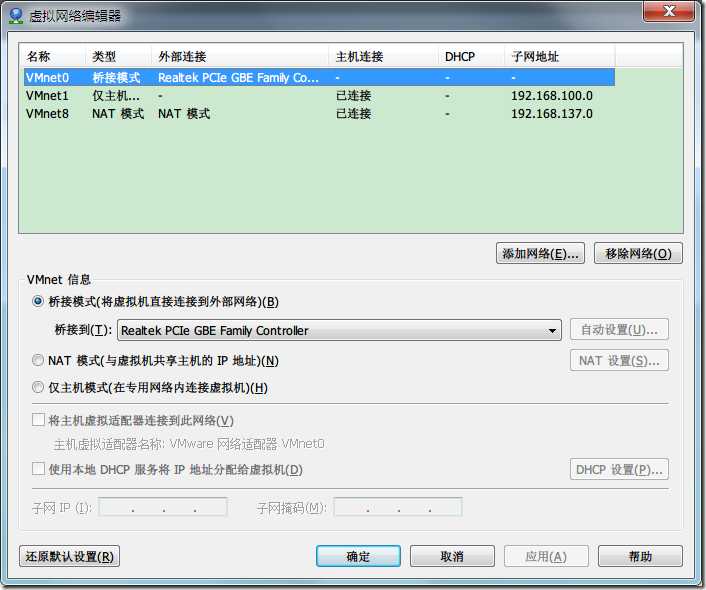Click subnet address 192.168.137.0
706x590 pixels.
coord(552,113)
